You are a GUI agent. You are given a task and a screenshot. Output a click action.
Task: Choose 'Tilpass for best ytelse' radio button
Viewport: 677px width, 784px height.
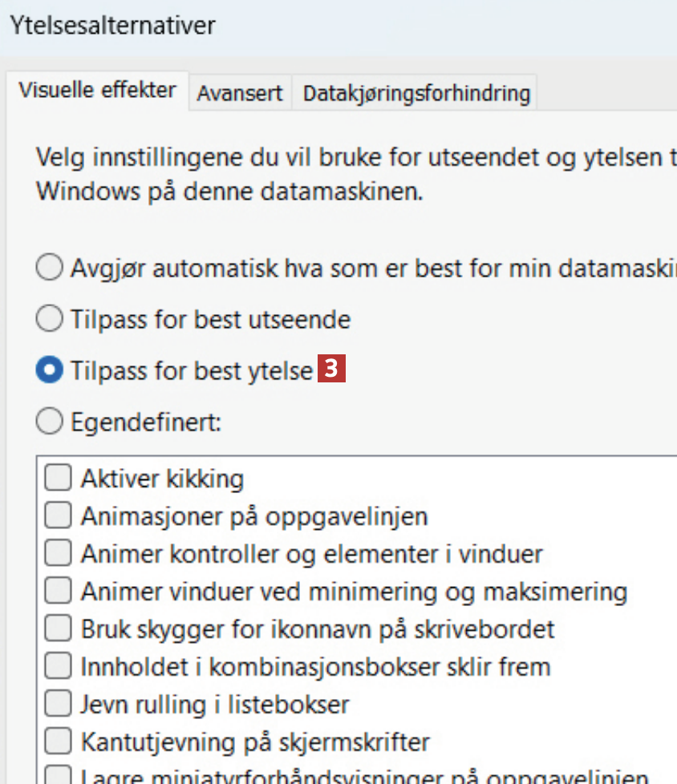tap(50, 371)
